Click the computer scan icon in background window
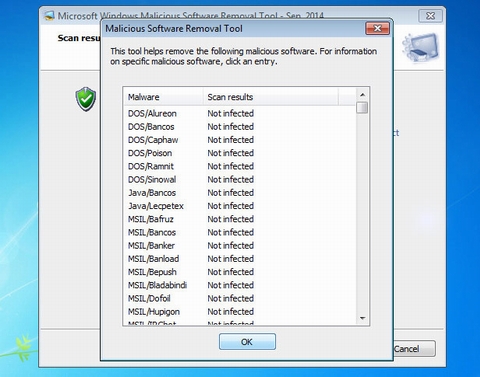 point(420,48)
